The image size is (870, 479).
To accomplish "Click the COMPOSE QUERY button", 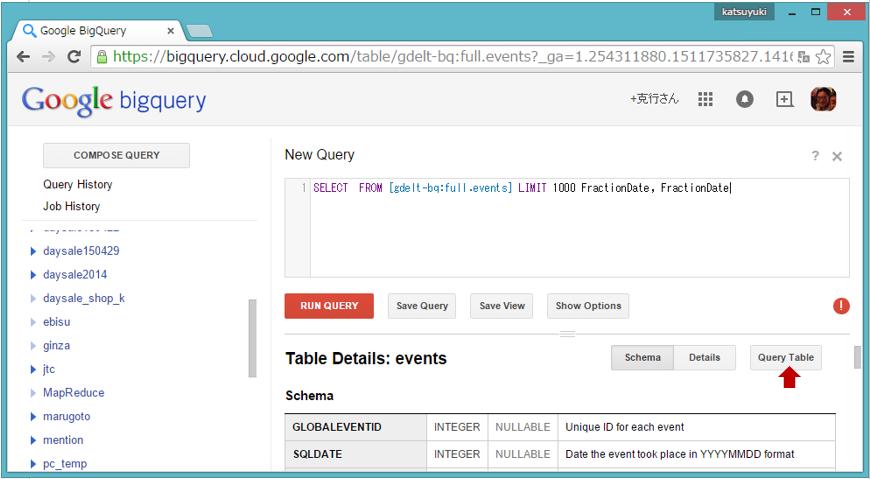I will pos(117,155).
